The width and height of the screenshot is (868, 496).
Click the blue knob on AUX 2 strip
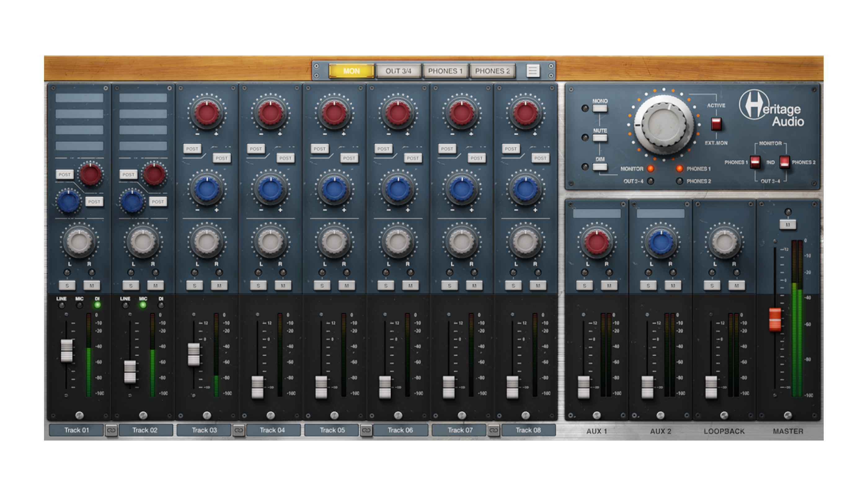661,242
